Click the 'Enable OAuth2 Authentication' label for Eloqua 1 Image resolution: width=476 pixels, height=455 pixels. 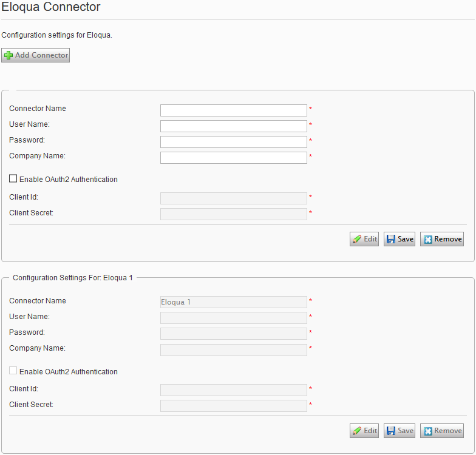point(68,371)
